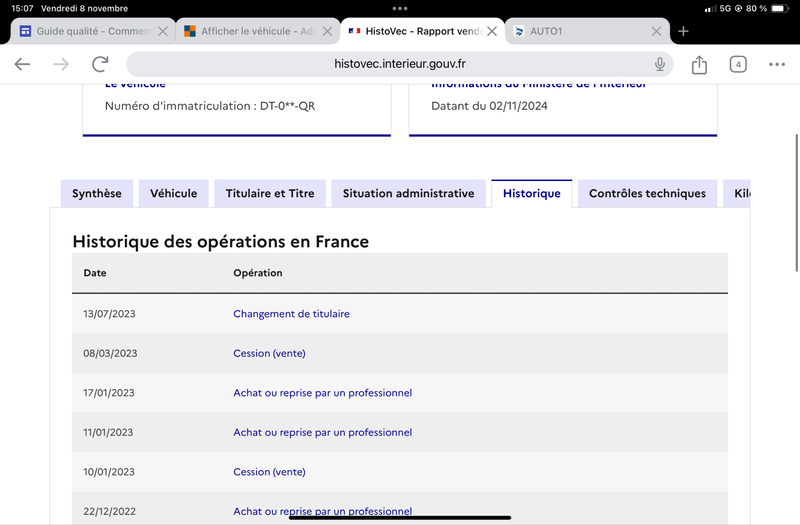Focus the histovec.interieur.gouv.fr address field
Image resolution: width=800 pixels, height=525 pixels.
point(399,64)
